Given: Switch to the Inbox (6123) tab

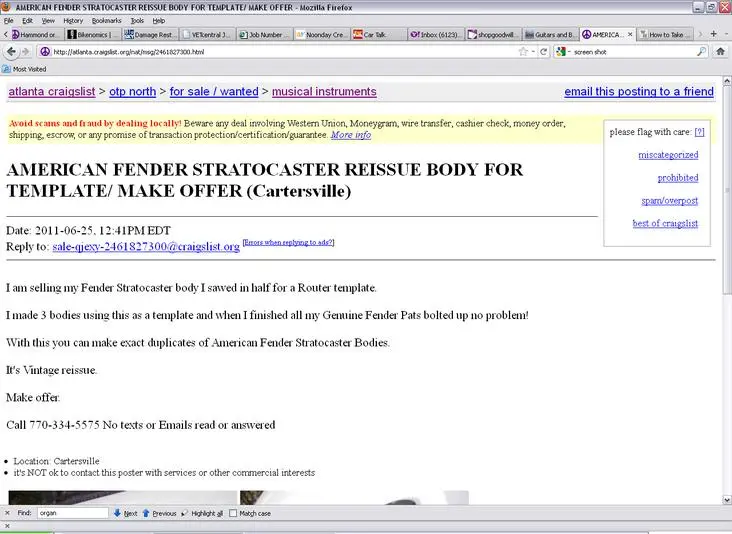Looking at the screenshot, I should 436,35.
